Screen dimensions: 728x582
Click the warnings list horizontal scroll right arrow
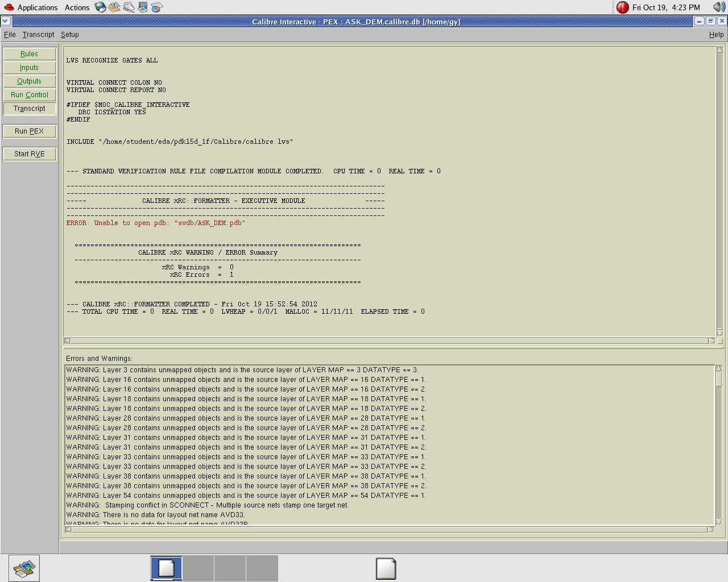click(710, 530)
